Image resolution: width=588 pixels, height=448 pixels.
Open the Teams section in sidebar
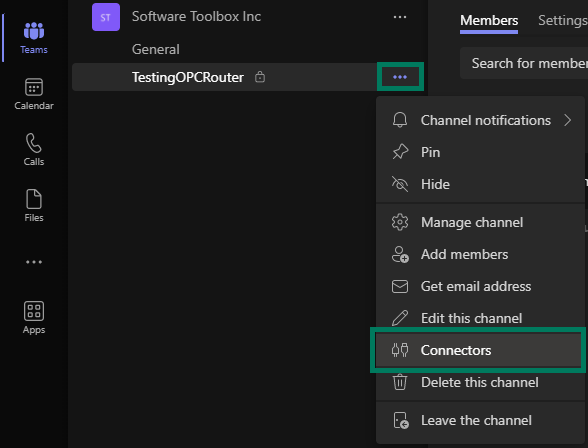[x=34, y=37]
